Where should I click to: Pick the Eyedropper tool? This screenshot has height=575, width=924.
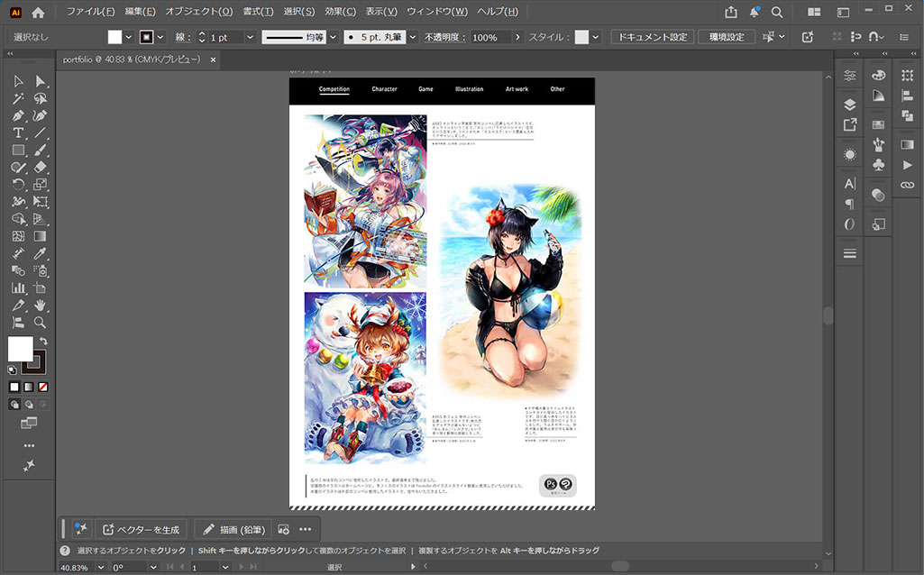coord(40,253)
